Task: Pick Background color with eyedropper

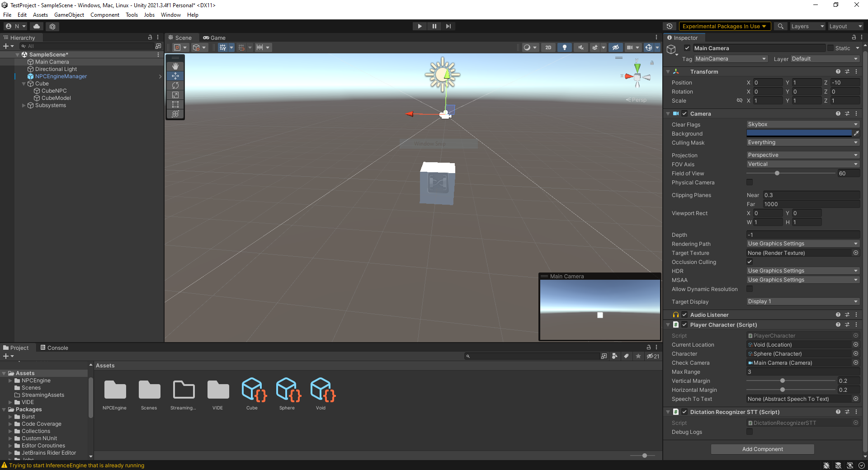Action: pyautogui.click(x=856, y=133)
